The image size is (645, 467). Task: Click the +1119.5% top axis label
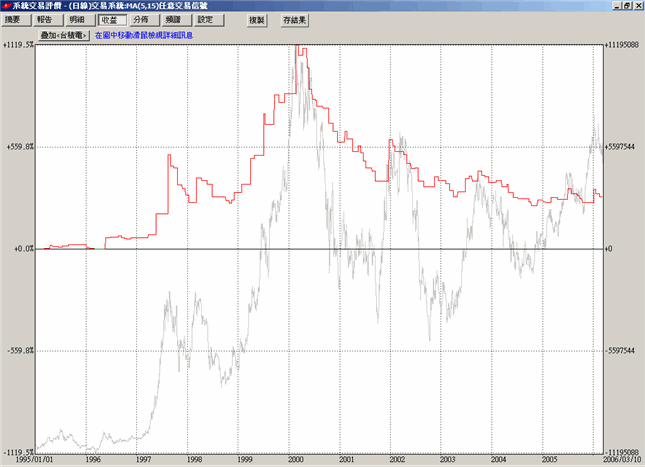pos(18,45)
